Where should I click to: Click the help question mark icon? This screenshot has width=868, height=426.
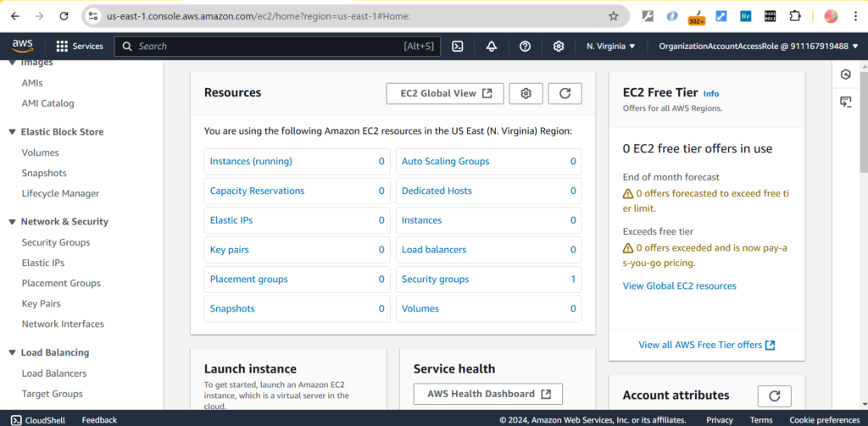[525, 47]
